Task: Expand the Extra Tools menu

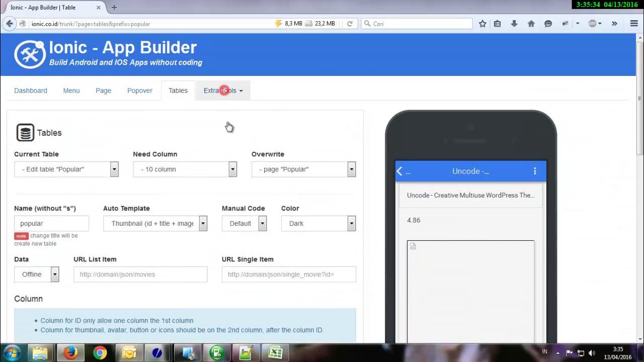Action: click(223, 90)
